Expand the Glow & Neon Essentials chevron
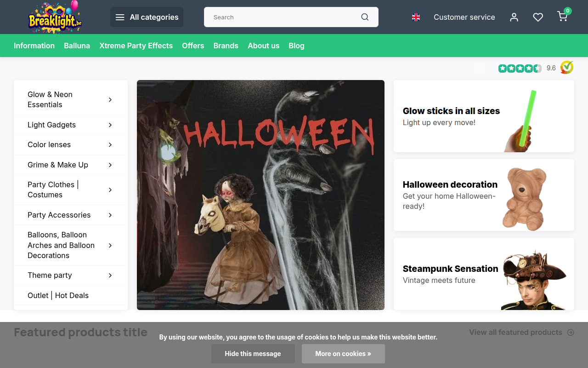This screenshot has height=368, width=588. [110, 99]
